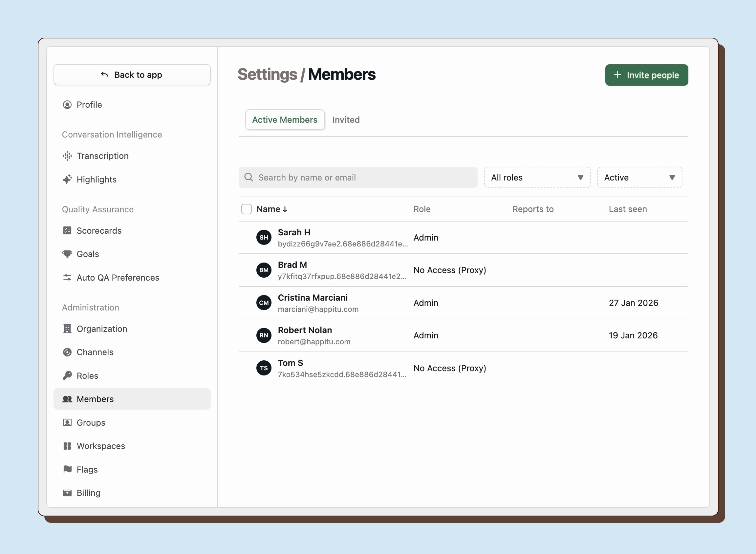Switch to the Invited tab
This screenshot has width=756, height=554.
[x=346, y=120]
